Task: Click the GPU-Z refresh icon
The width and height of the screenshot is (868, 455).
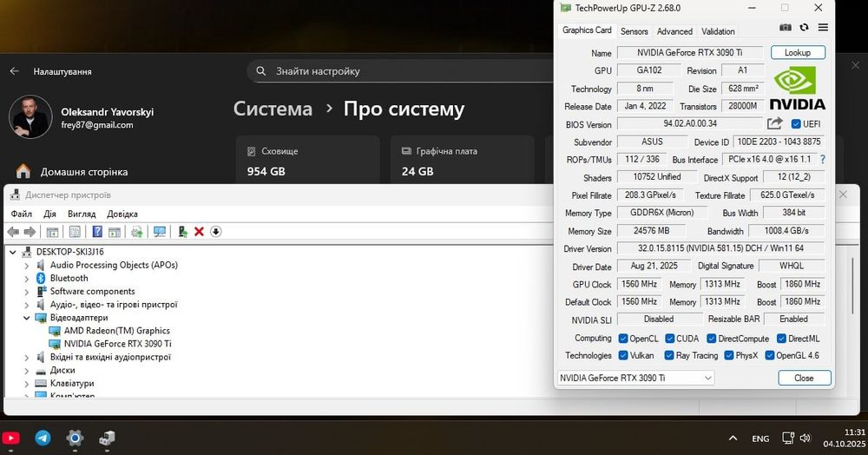Action: [x=804, y=27]
